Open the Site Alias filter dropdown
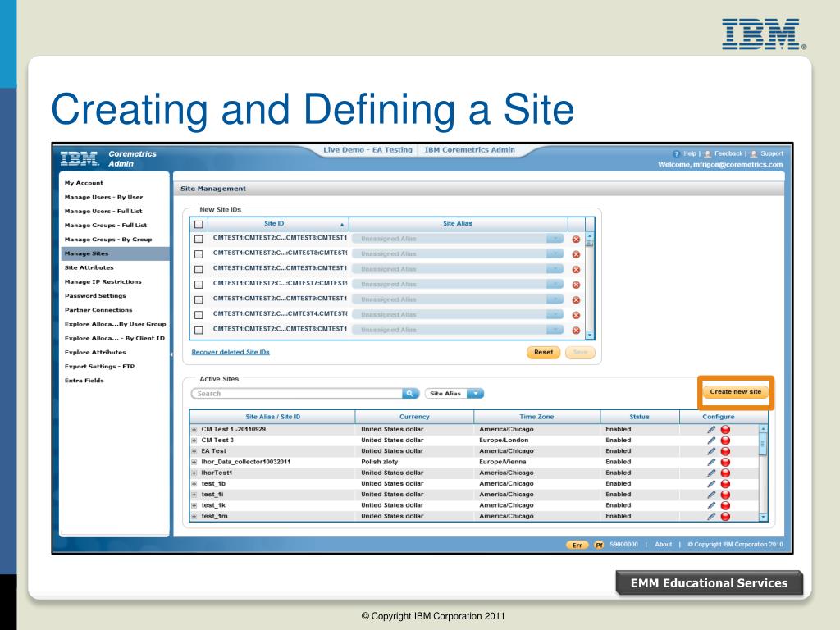Image resolution: width=840 pixels, height=630 pixels. (x=475, y=394)
